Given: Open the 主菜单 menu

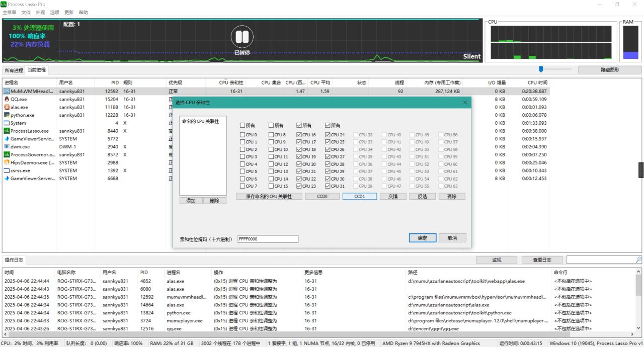Looking at the screenshot, I should tap(9, 12).
